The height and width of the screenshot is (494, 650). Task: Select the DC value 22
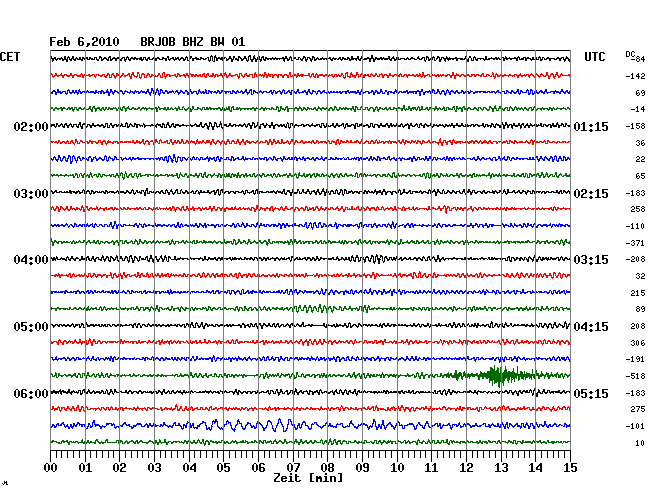pos(640,160)
